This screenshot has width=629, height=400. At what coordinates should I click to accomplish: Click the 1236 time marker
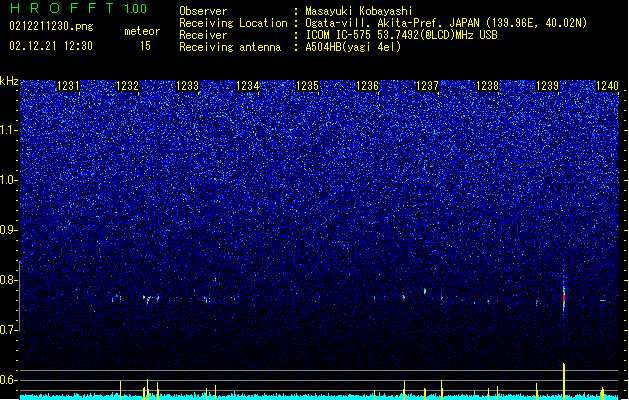(367, 86)
